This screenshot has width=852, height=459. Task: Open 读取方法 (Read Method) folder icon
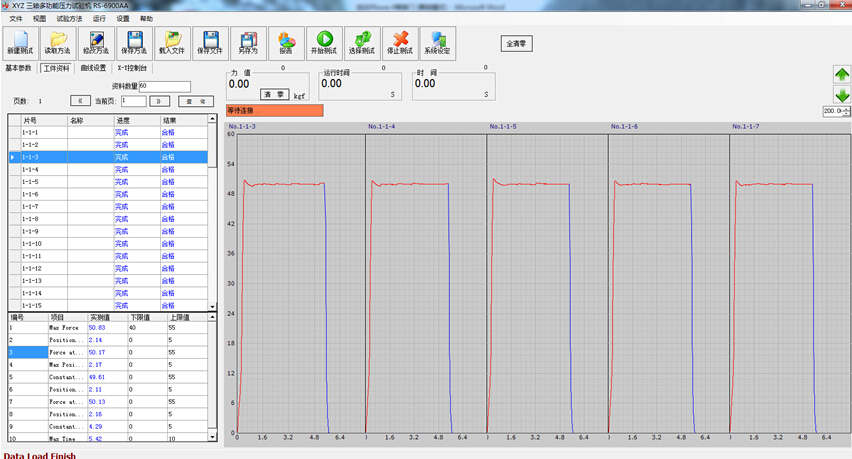[58, 42]
